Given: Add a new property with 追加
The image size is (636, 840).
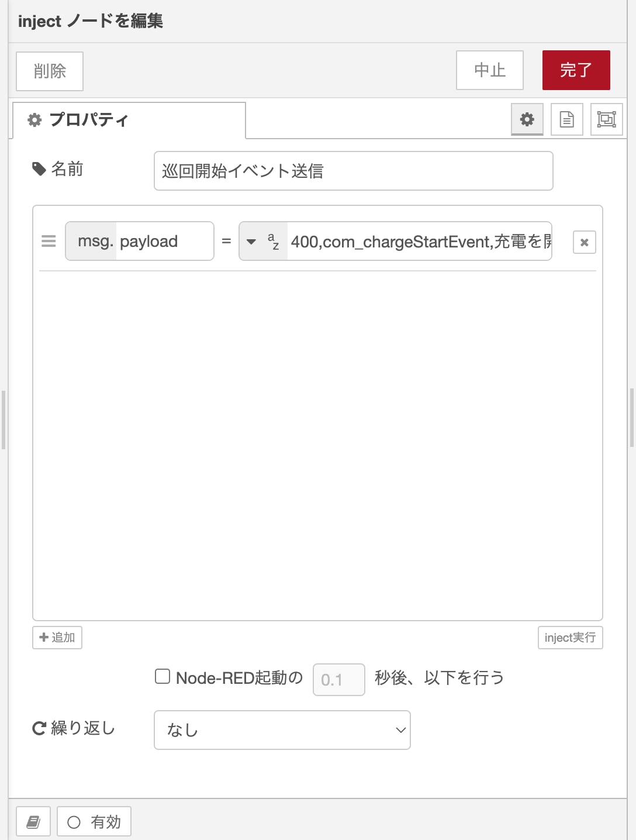Looking at the screenshot, I should pyautogui.click(x=57, y=638).
